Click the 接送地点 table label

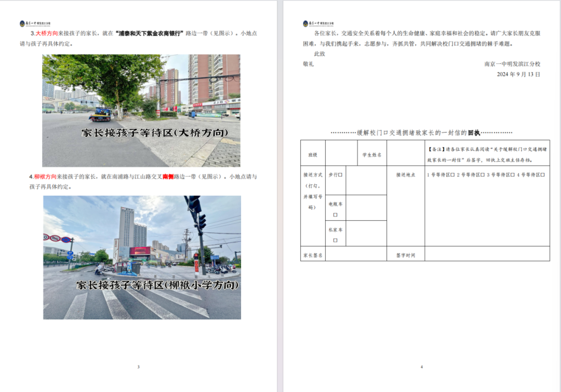pos(406,175)
